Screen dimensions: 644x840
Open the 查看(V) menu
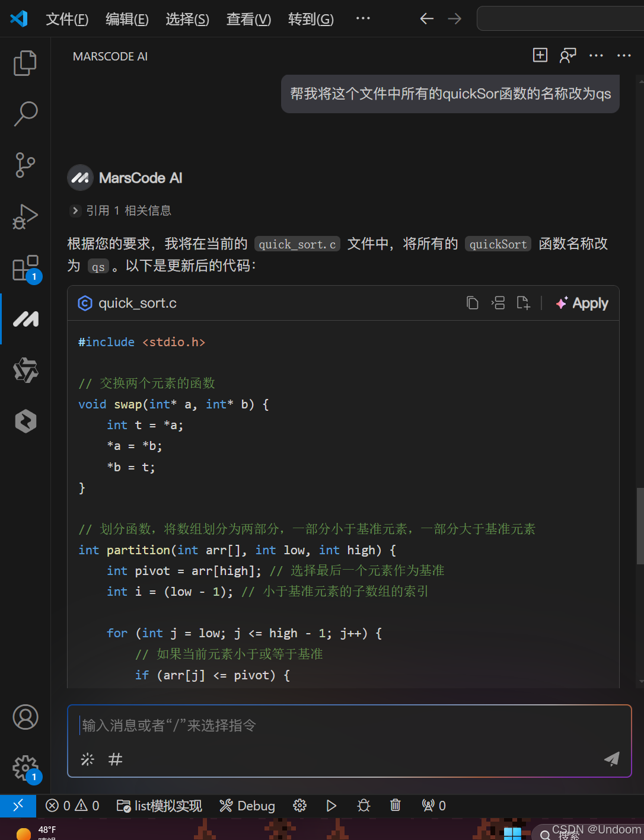248,20
